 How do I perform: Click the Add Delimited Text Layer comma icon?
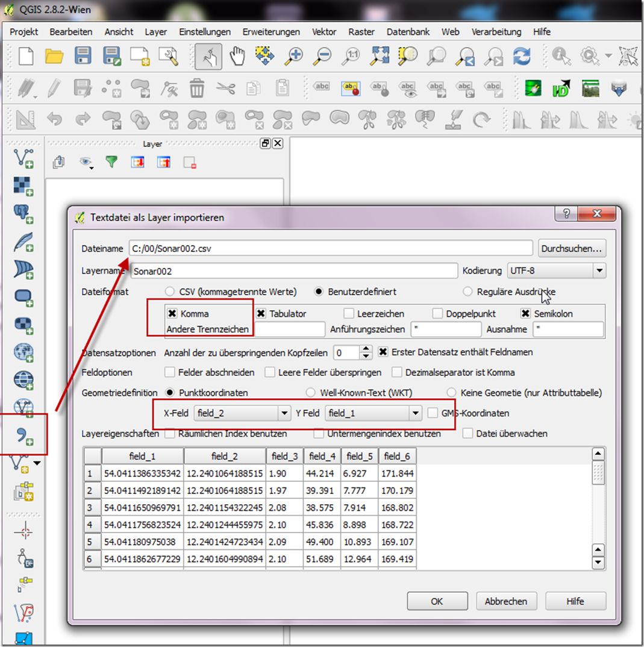click(23, 436)
